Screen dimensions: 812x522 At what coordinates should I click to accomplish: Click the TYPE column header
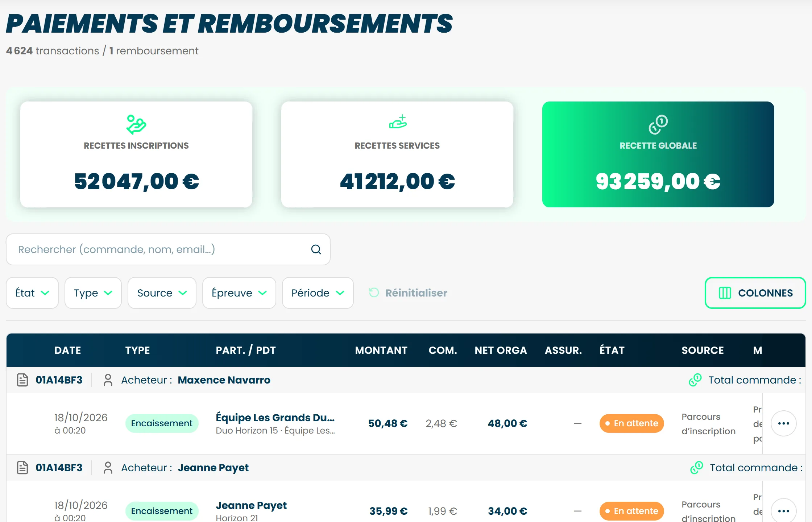[138, 350]
